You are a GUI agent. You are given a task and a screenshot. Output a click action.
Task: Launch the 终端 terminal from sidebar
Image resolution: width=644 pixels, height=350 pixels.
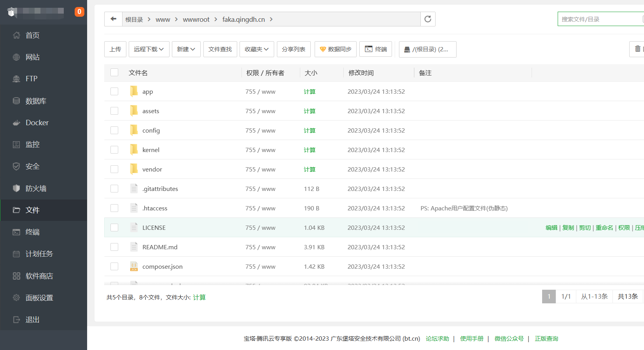tap(32, 232)
